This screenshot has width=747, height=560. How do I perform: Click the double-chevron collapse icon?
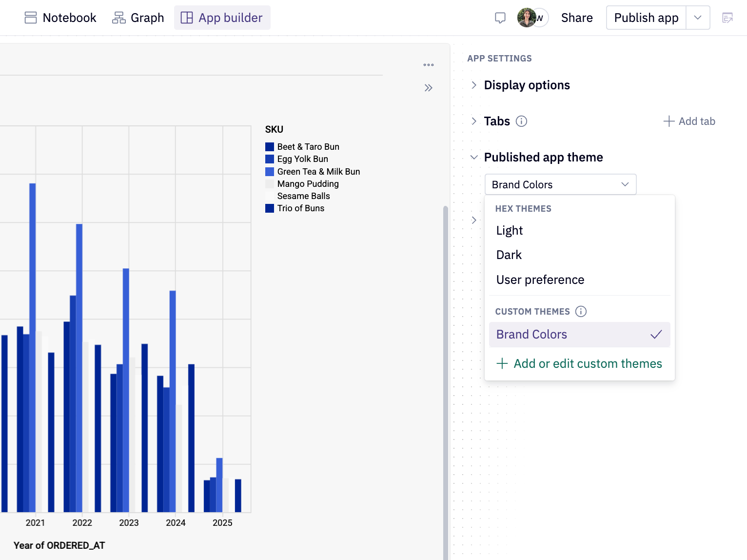[x=429, y=88]
